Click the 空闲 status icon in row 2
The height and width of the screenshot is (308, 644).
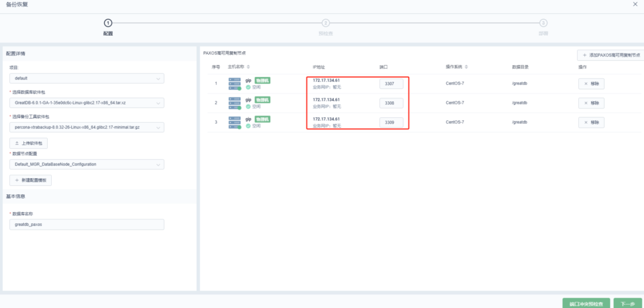(248, 107)
